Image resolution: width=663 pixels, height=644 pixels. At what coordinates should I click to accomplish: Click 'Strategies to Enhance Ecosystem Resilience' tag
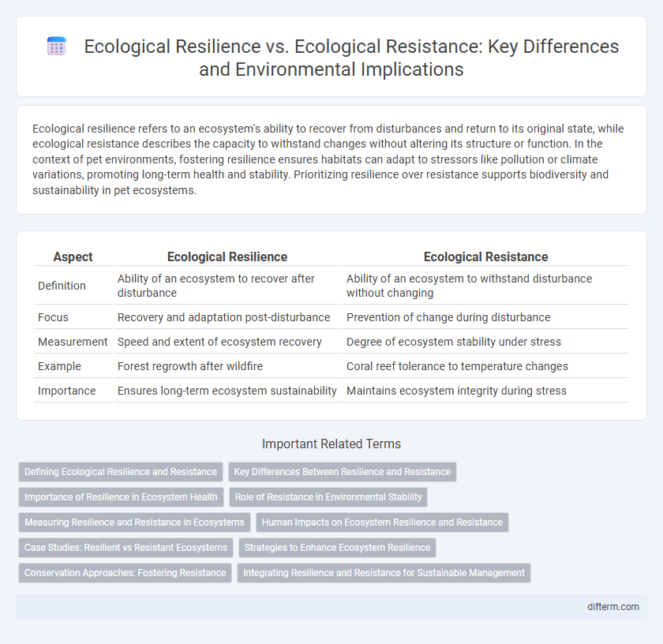338,548
